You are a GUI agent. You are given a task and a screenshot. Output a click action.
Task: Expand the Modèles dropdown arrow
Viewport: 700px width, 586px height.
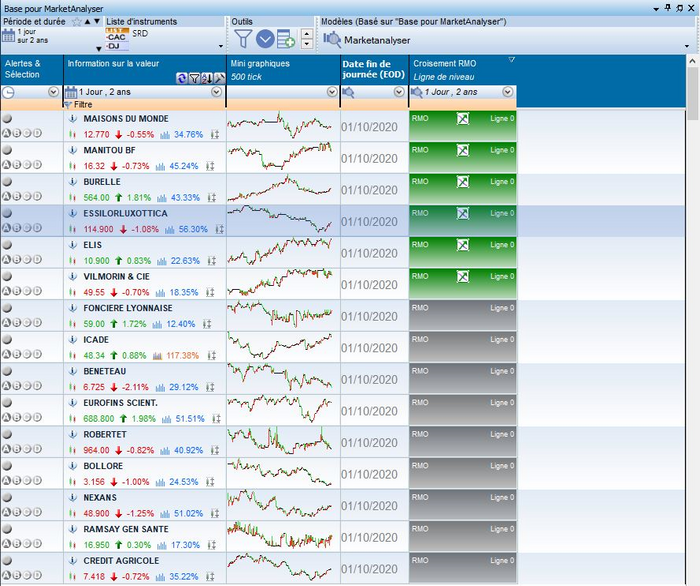687,46
